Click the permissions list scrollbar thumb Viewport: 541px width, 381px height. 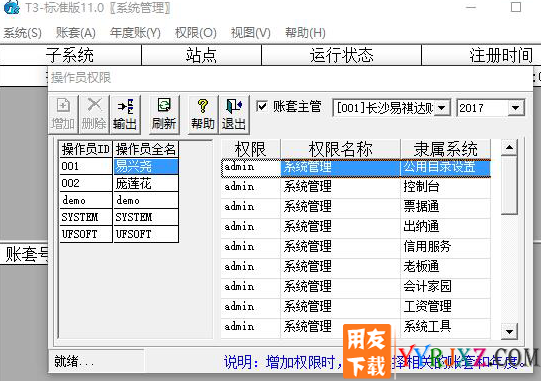click(509, 185)
